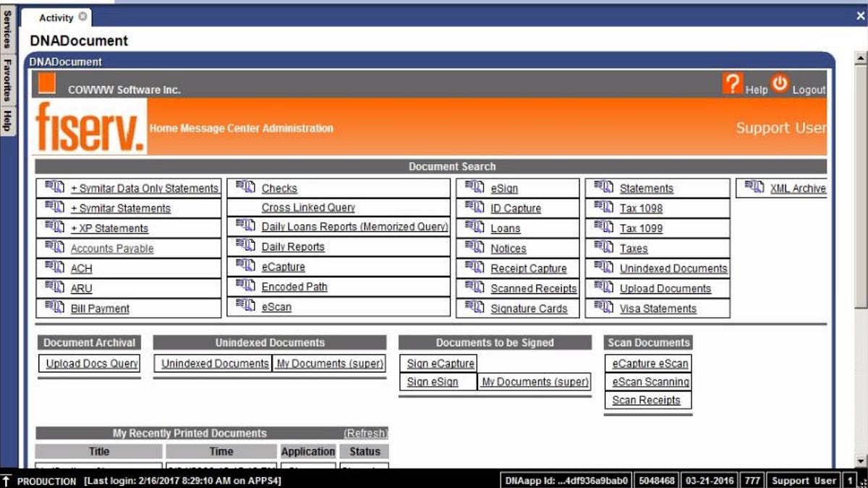Viewport: 868px width, 488px height.
Task: Click the (Refresh) link for recently printed documents
Action: 366,434
